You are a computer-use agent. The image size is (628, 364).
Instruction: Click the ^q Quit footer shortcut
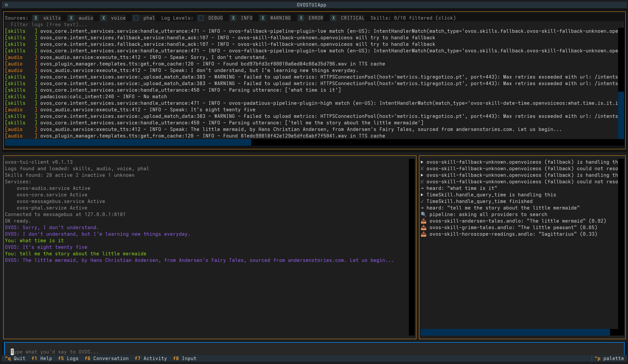tap(15, 358)
